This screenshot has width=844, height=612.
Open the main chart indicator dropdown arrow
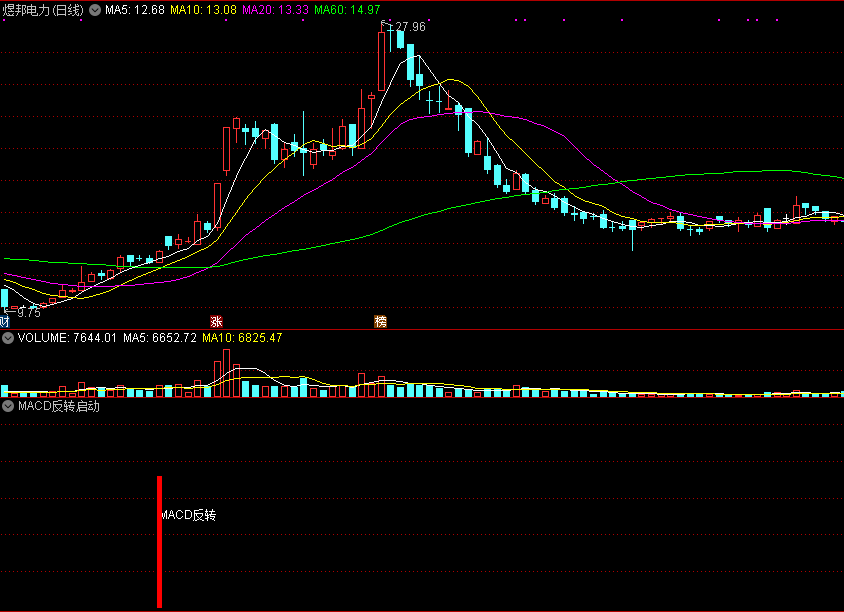tap(95, 10)
